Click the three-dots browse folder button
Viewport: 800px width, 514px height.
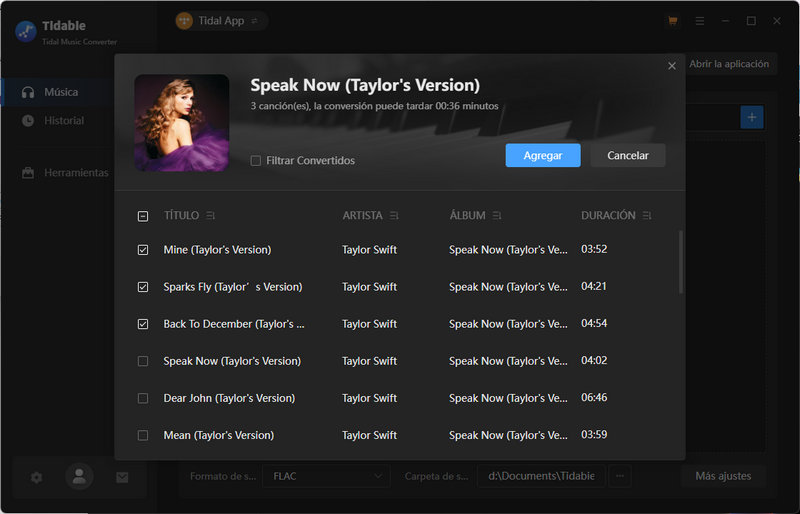point(619,476)
